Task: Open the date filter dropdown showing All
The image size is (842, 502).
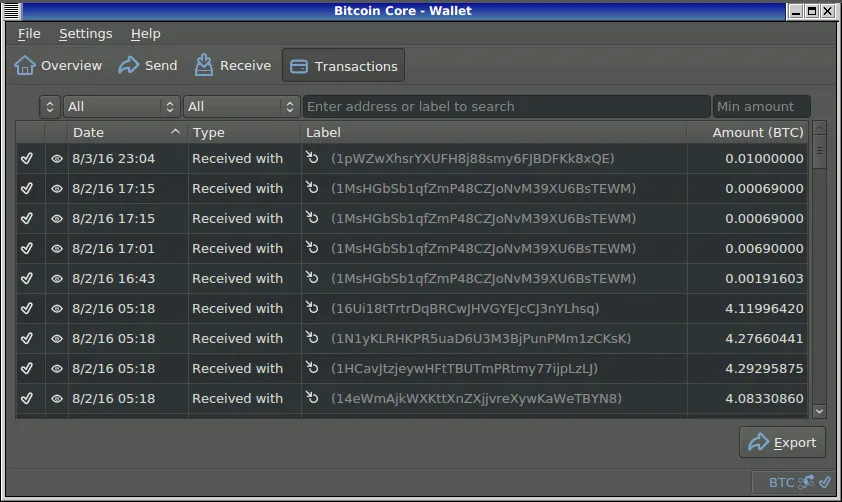Action: point(121,106)
